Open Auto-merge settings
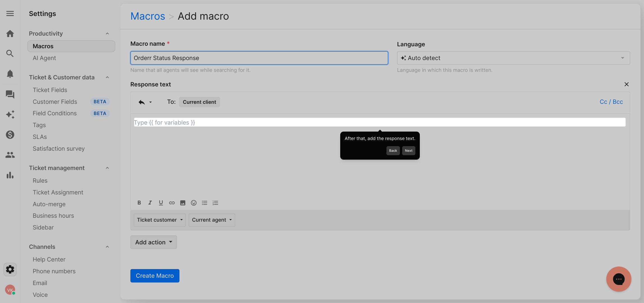This screenshot has height=303, width=644. 49,204
